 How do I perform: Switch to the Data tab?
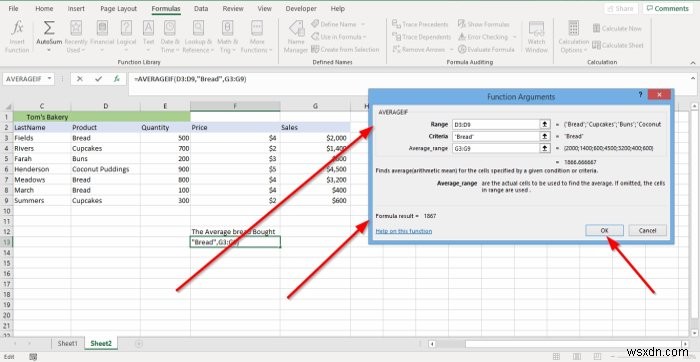tap(201, 8)
